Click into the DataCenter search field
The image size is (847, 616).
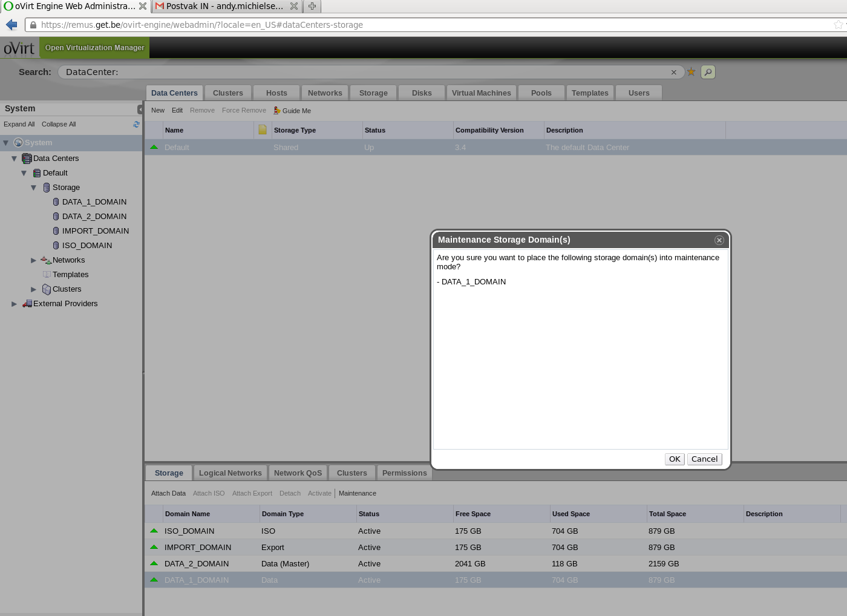363,72
